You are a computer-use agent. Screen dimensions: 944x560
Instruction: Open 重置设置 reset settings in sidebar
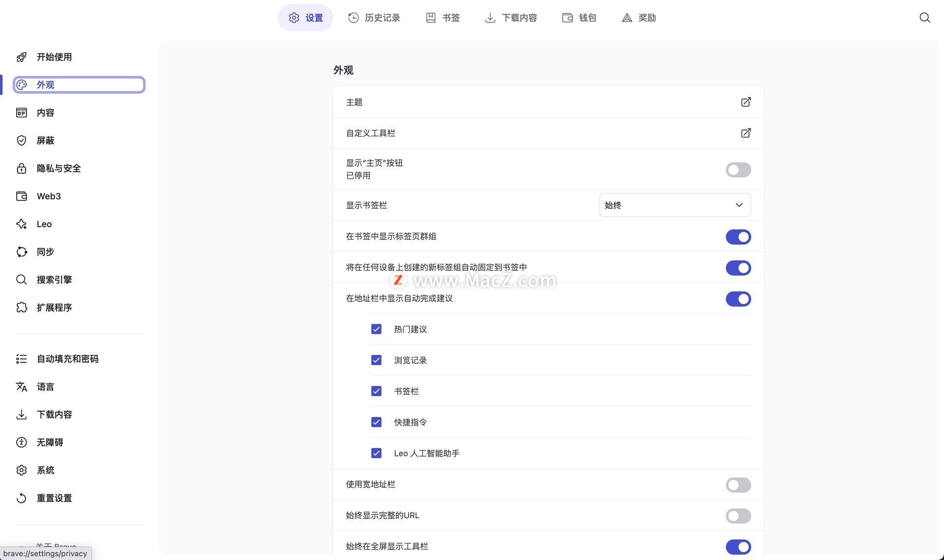click(x=54, y=498)
